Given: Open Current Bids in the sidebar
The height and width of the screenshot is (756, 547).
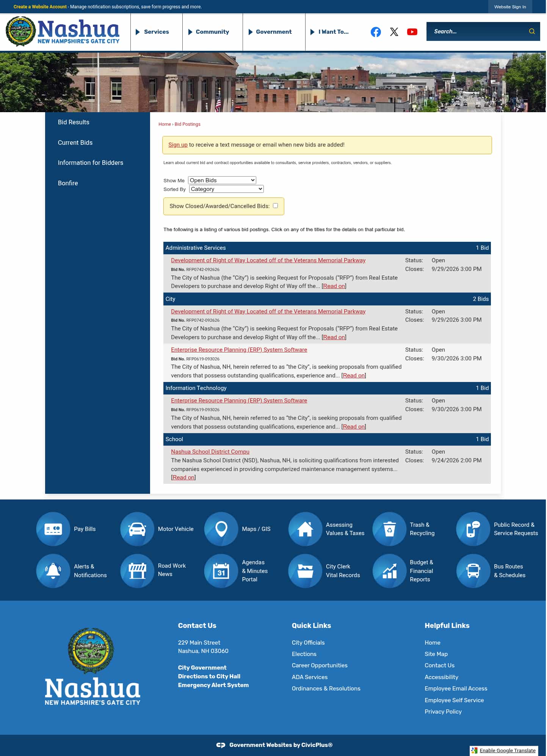Looking at the screenshot, I should coord(75,143).
